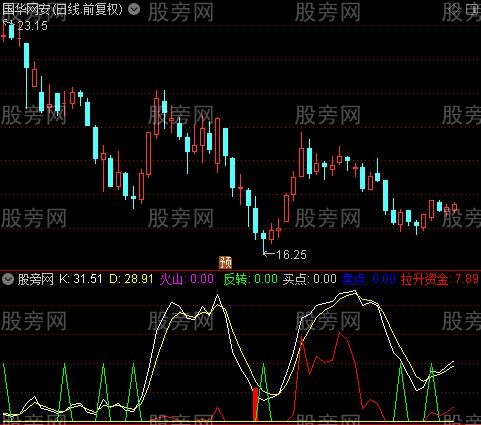The height and width of the screenshot is (425, 481).
Task: Click the lowest candlestick at 16.25
Action: [263, 242]
